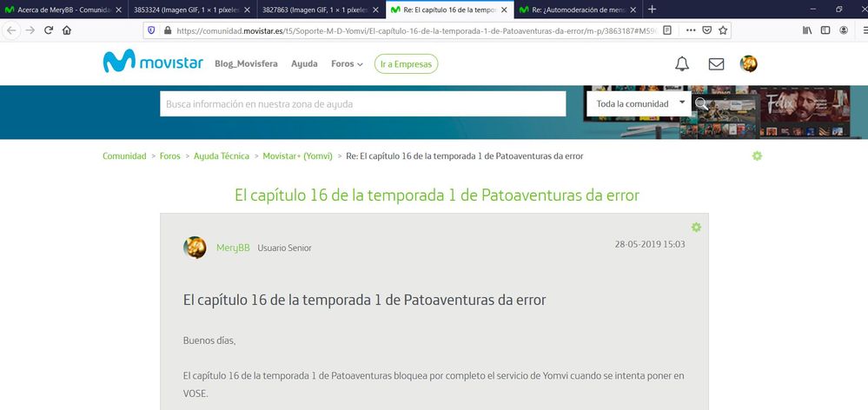
Task: Open Firefox library icon
Action: pyautogui.click(x=806, y=30)
